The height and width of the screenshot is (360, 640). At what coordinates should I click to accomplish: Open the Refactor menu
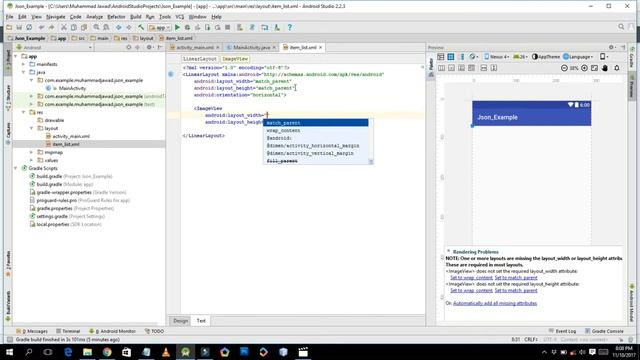coord(116,17)
